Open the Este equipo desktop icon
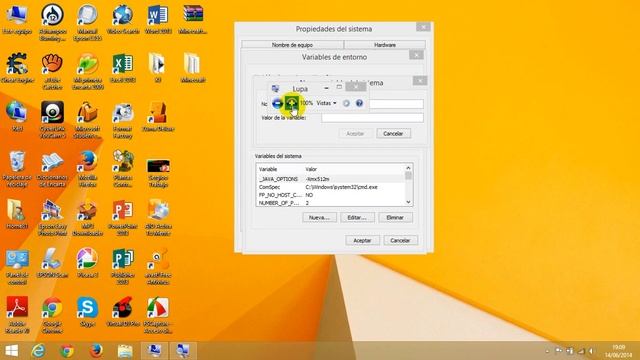640x360 pixels. (x=17, y=20)
